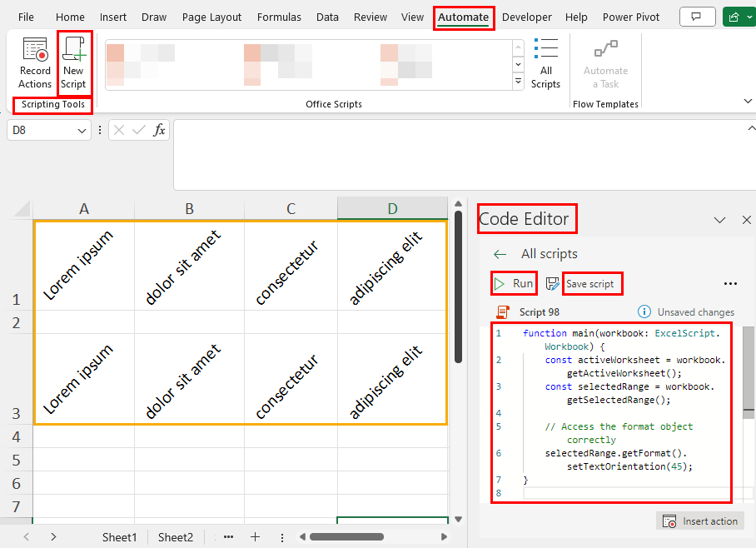Image resolution: width=756 pixels, height=548 pixels.
Task: Select all cells corner triangle
Action: coord(22,209)
